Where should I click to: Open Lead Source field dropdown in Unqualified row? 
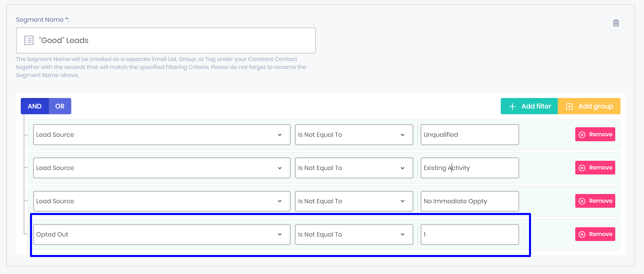[x=162, y=134]
